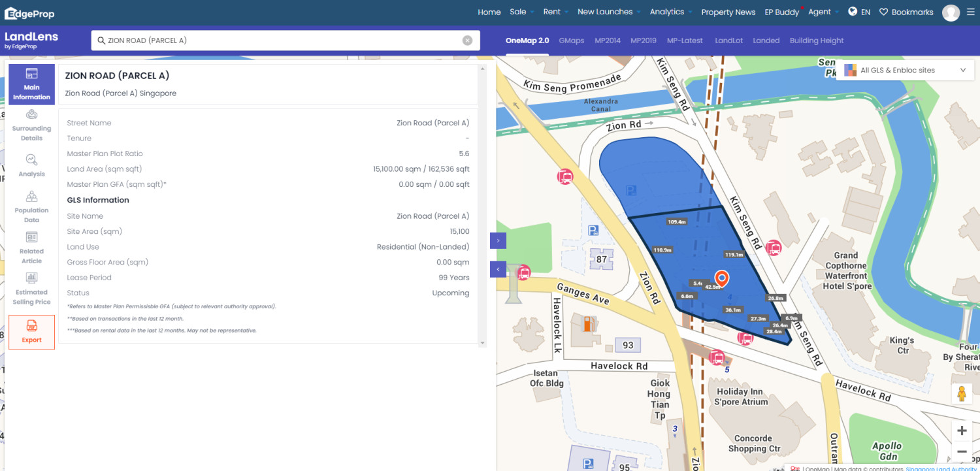The width and height of the screenshot is (980, 471).
Task: Click the Export PDF icon button
Action: (31, 332)
